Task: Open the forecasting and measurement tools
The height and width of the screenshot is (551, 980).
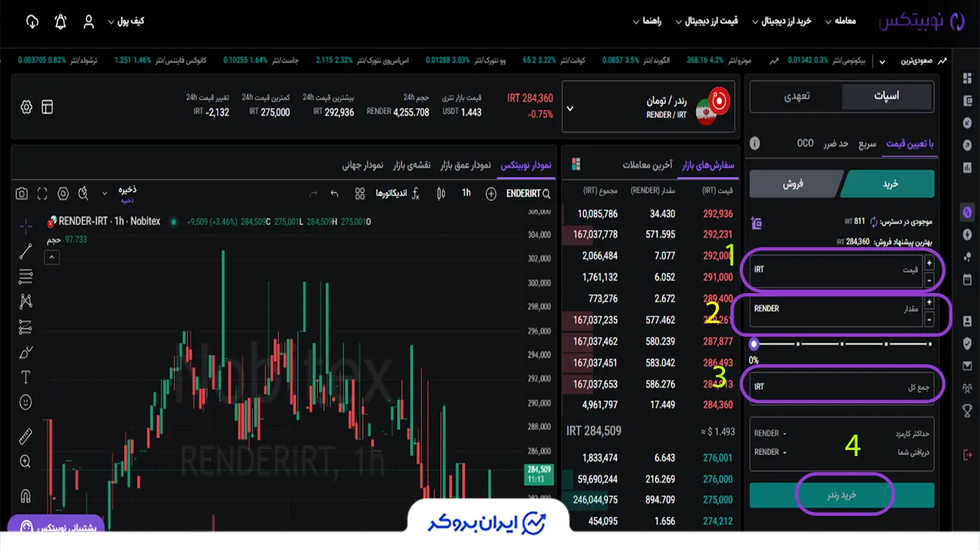Action: click(x=26, y=327)
